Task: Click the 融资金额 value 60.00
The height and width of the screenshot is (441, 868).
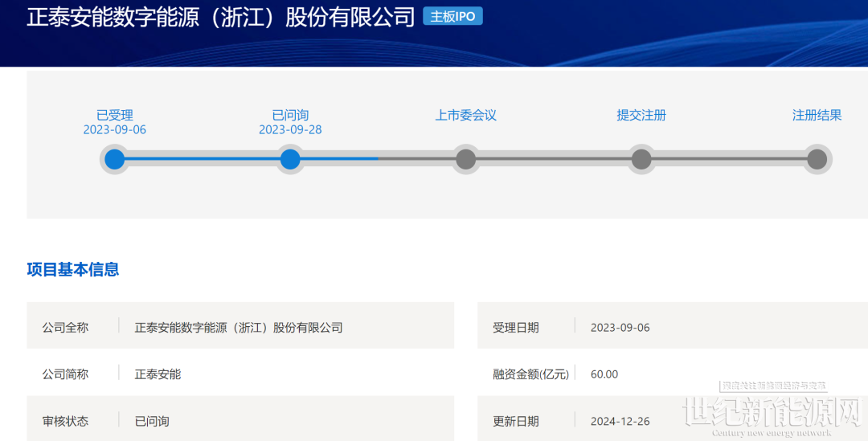Action: (604, 374)
